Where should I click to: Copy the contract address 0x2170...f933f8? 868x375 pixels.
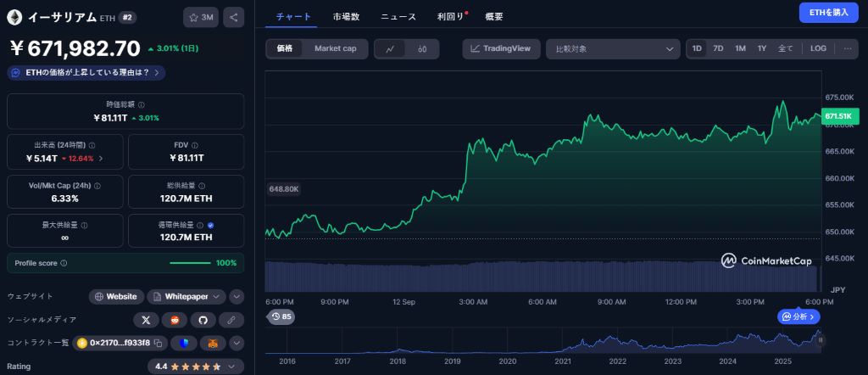[x=158, y=343]
